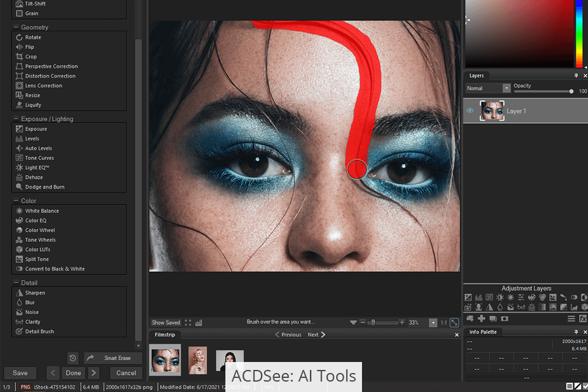Click the tool panel scroll down arrow
Viewport: 588px width, 392px height.
point(138,346)
